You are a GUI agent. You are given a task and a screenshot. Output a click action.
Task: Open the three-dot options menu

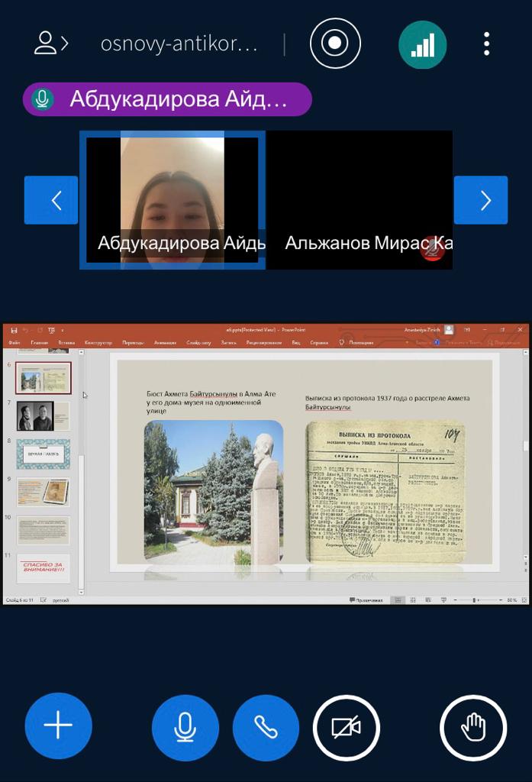pyautogui.click(x=486, y=44)
